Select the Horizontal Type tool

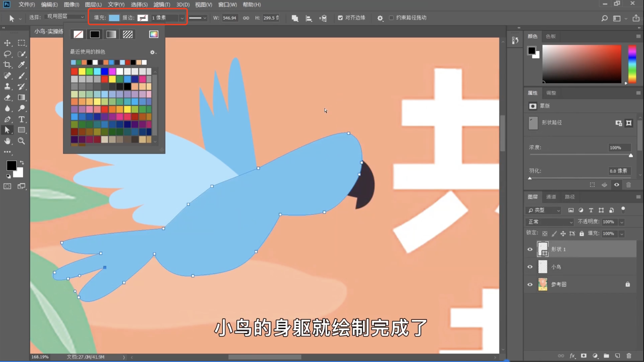tap(22, 119)
